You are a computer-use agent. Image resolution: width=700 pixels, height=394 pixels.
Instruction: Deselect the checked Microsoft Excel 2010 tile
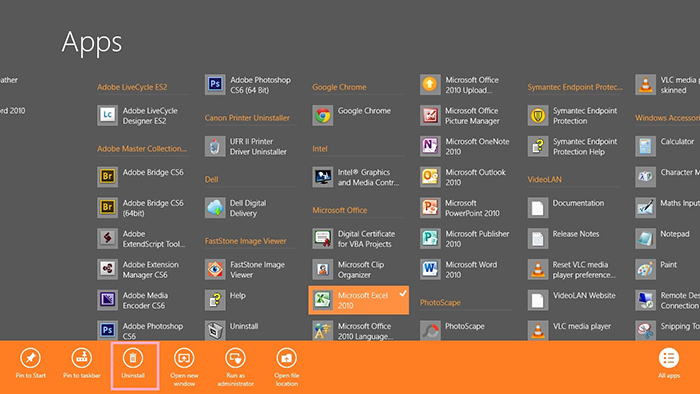358,300
